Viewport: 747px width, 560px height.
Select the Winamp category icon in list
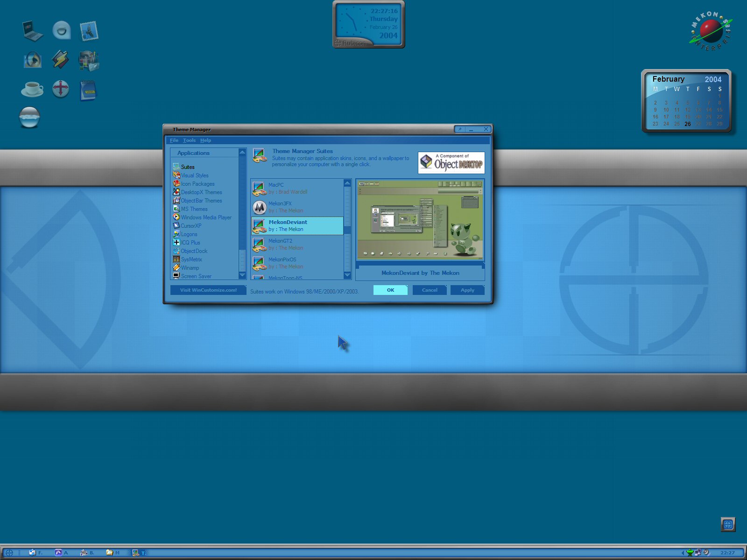176,267
